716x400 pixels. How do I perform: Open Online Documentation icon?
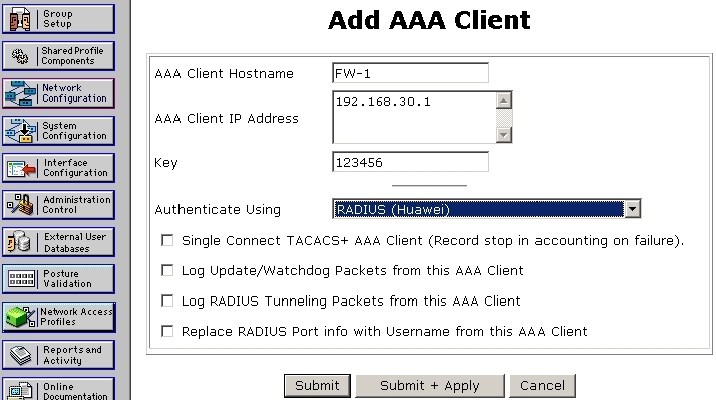(21, 391)
